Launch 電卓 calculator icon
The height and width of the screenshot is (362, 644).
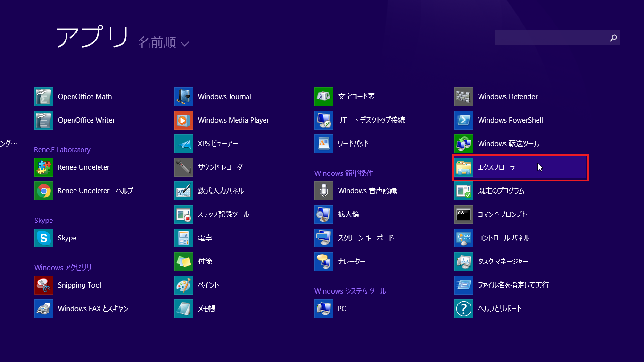click(184, 238)
